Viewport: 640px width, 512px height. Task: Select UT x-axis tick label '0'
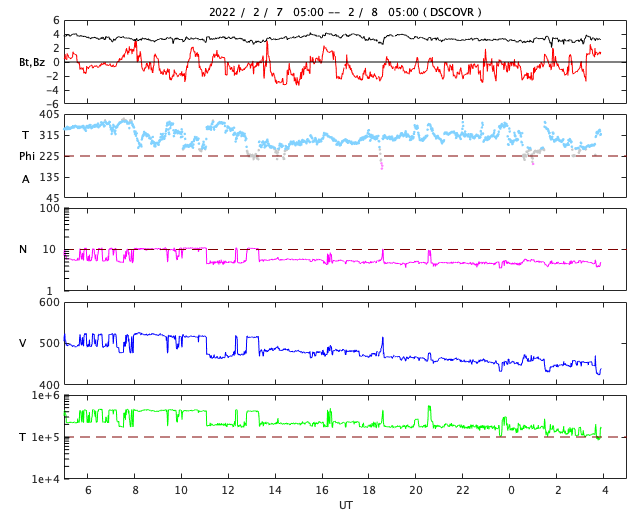[x=511, y=490]
